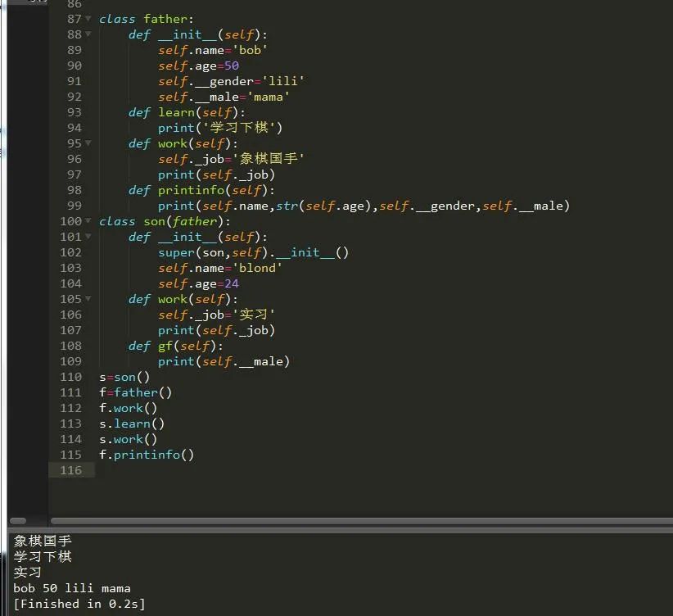Fold the son class at line 100
Viewport: 673px width, 616px height.
click(88, 221)
